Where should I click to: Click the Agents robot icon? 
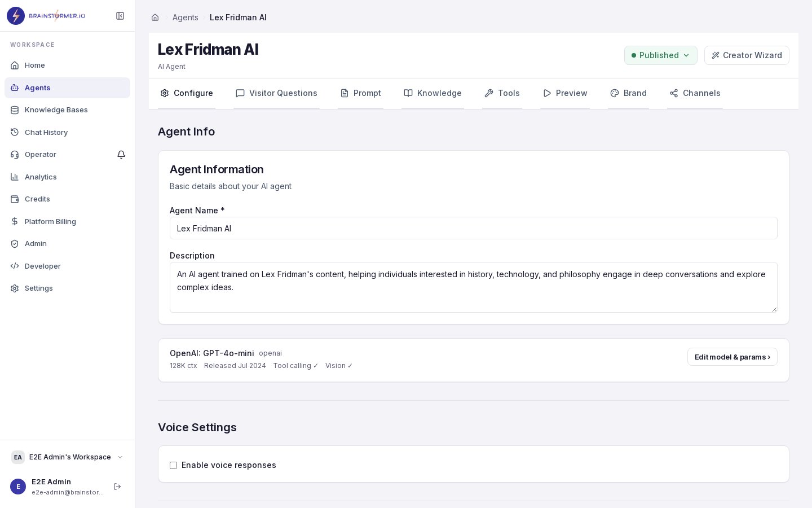tap(15, 87)
